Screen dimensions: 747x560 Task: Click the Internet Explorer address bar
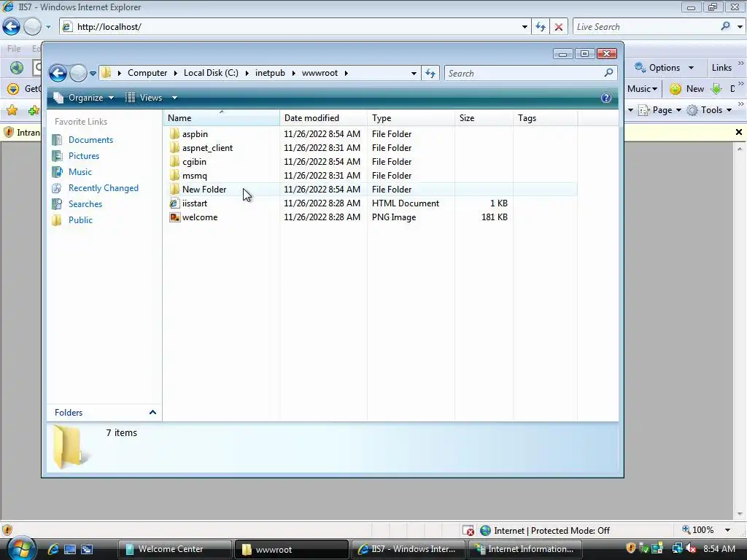click(x=295, y=27)
